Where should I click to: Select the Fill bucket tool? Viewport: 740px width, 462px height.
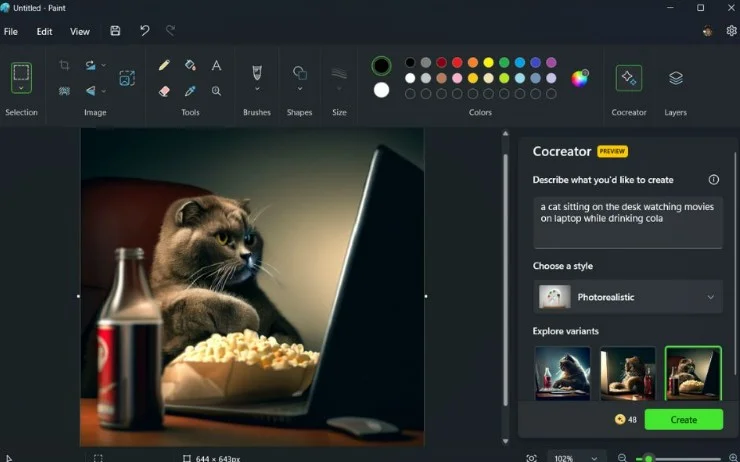tap(190, 65)
